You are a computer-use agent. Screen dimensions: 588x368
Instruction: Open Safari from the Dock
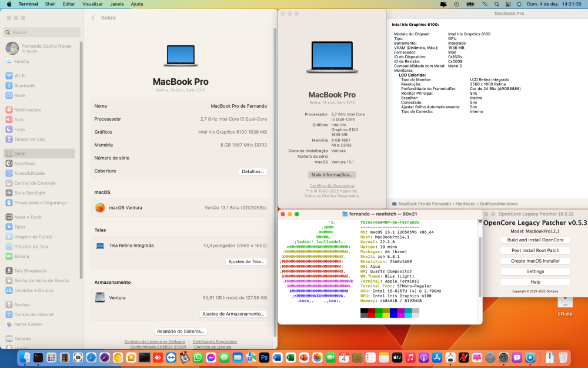point(91,357)
